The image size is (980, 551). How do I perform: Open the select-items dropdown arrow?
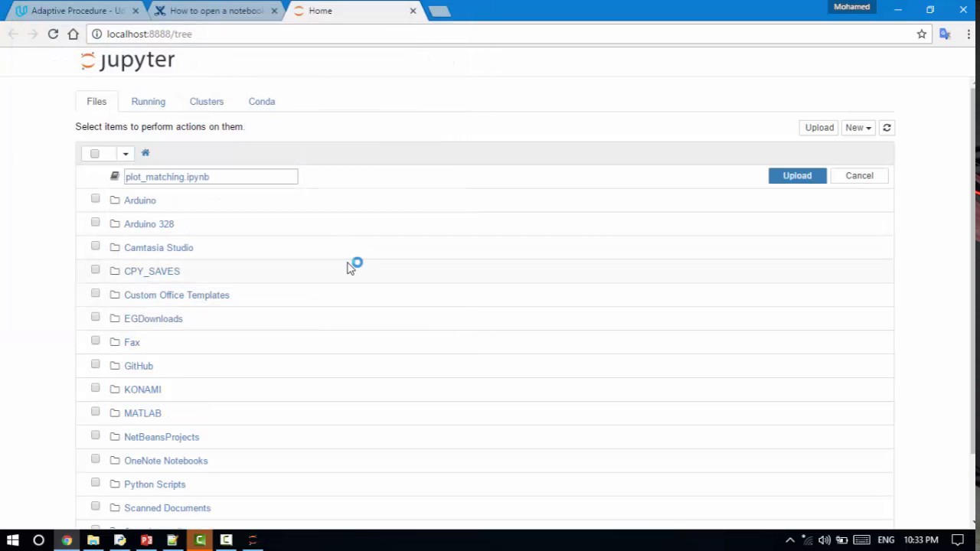126,154
